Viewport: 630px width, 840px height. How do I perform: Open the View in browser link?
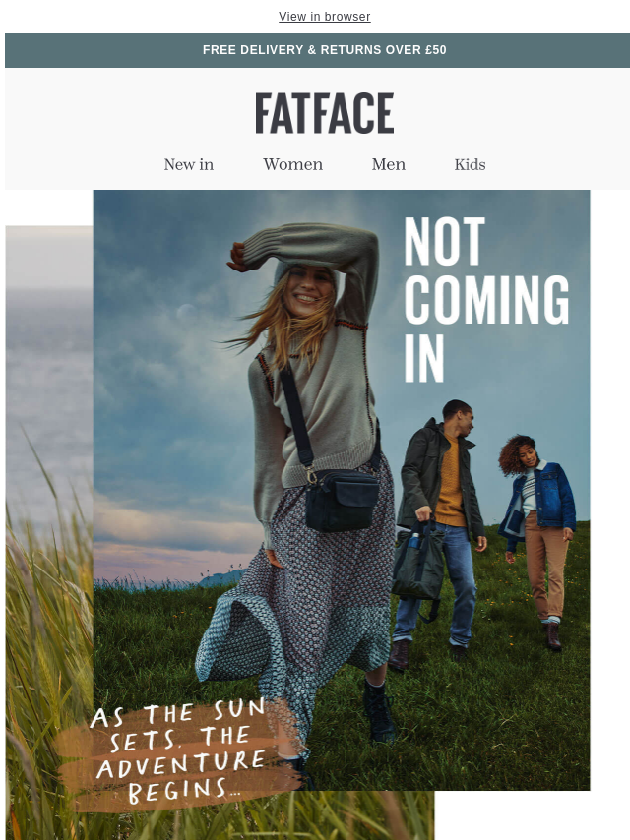[325, 17]
